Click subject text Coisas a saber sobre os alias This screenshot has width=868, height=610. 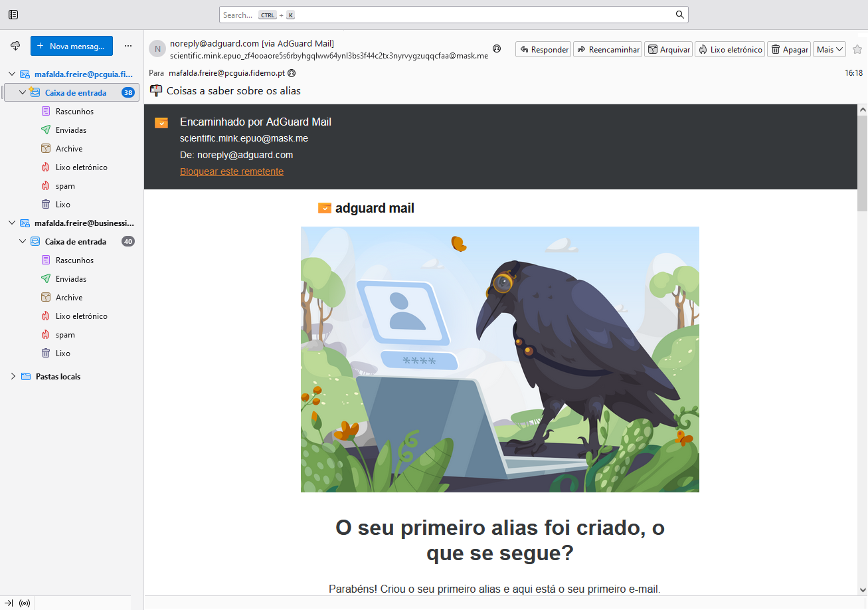coord(234,91)
